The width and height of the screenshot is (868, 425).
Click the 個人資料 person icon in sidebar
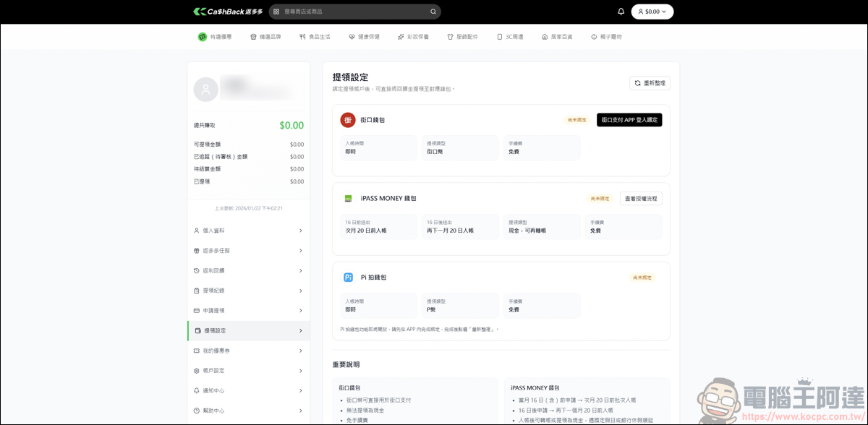(197, 231)
